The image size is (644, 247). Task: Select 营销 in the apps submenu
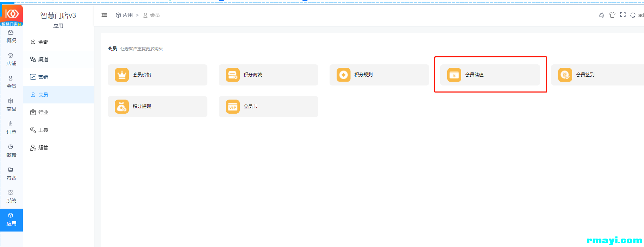tap(58, 77)
